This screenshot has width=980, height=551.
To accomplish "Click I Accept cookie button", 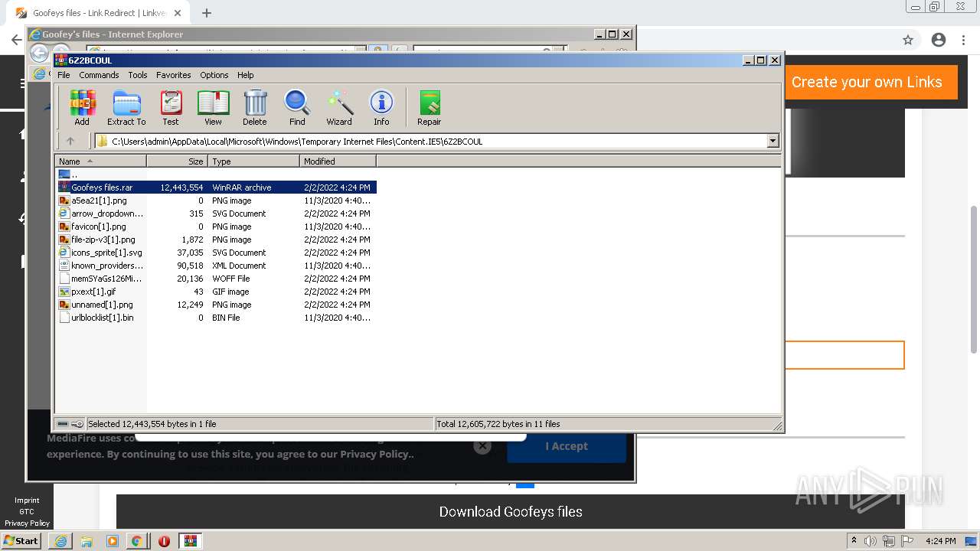I will click(567, 446).
